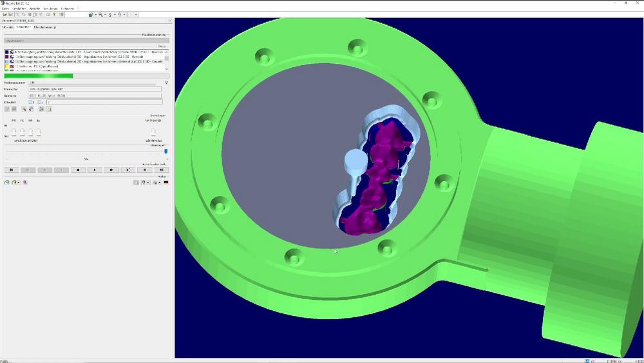Click the purple operation color swatch
Viewport: 644px width, 363px height.
7,57
